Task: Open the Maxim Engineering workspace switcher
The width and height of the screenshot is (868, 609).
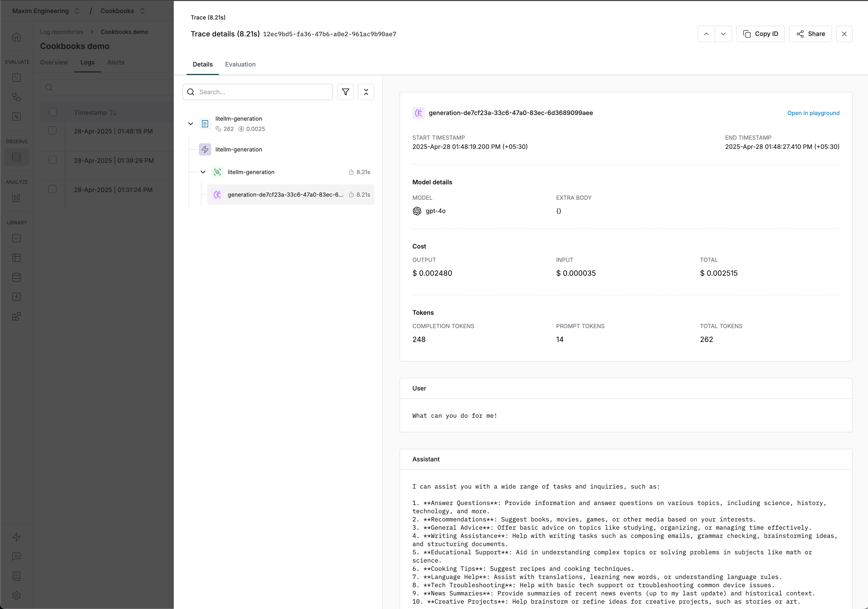Action: pyautogui.click(x=46, y=11)
